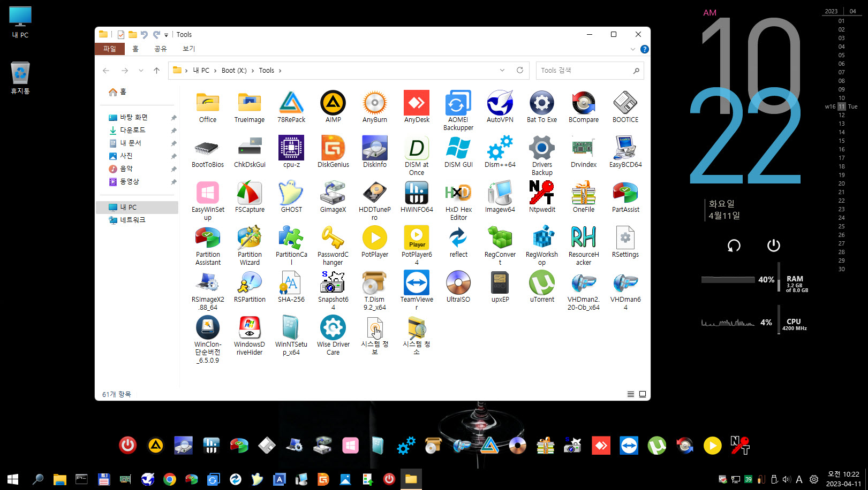Open address bar history dropdown
Viewport: 868px width, 490px height.
pos(502,70)
